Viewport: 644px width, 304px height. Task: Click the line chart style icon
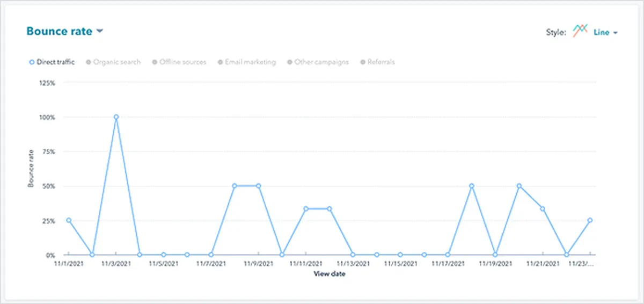[580, 31]
